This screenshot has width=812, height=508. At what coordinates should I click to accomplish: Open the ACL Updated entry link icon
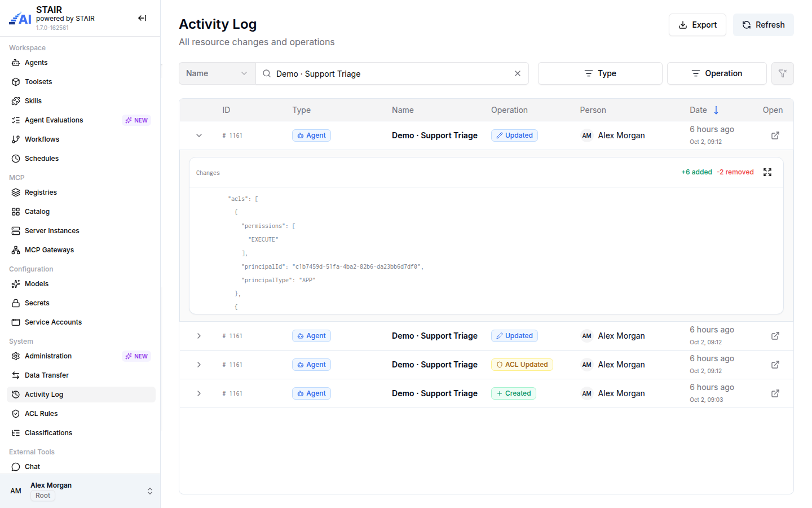(x=775, y=365)
